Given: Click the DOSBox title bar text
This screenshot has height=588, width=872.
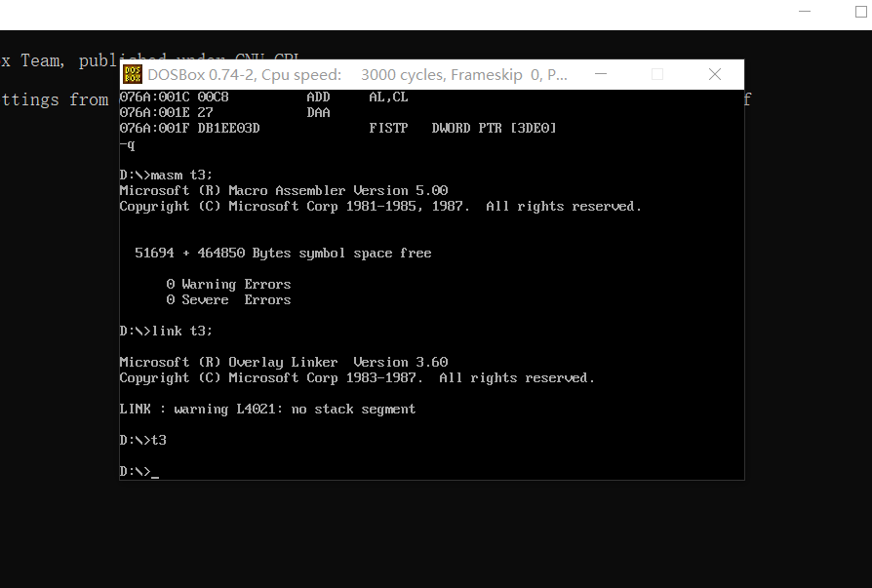Looking at the screenshot, I should point(358,74).
